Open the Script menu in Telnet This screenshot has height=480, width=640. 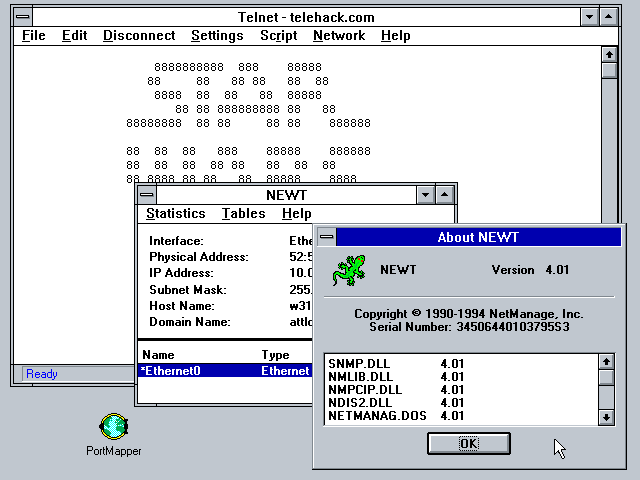point(279,36)
